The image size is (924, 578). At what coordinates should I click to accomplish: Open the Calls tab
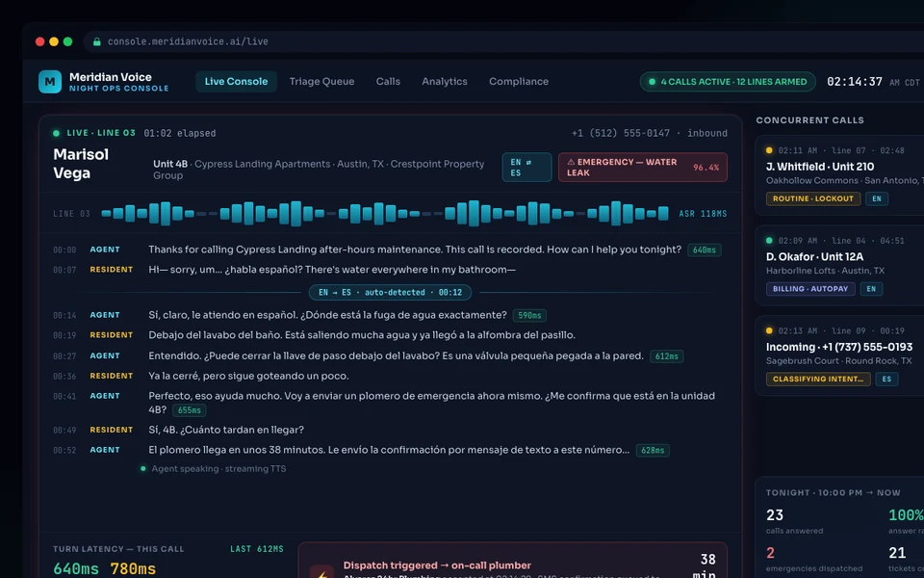(x=388, y=81)
